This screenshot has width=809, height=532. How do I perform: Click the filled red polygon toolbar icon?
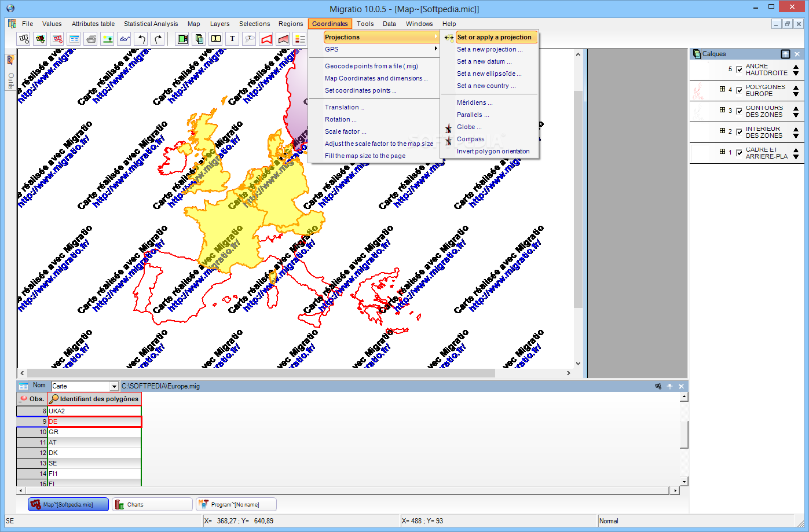283,39
